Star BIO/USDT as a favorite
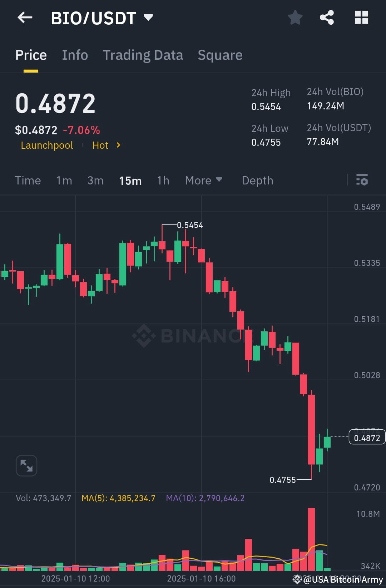Screen dimensions: 386x588 click(295, 18)
